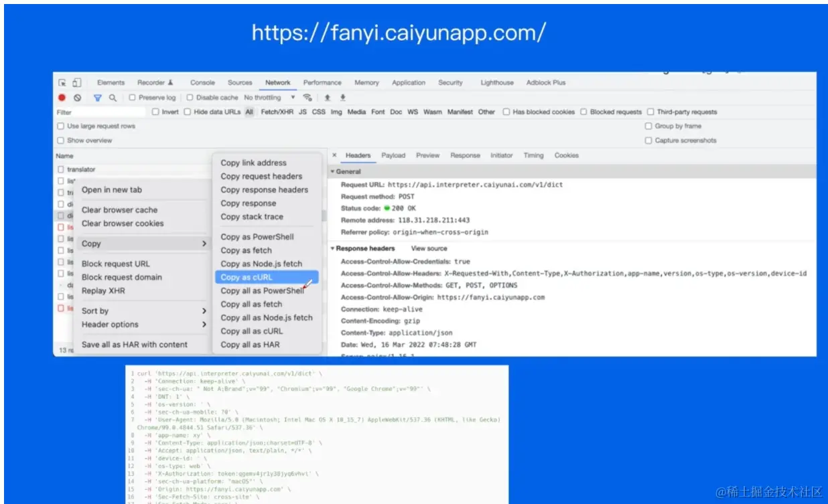Collapse the General section triangle
Screen dimensions: 828x504
click(x=332, y=172)
